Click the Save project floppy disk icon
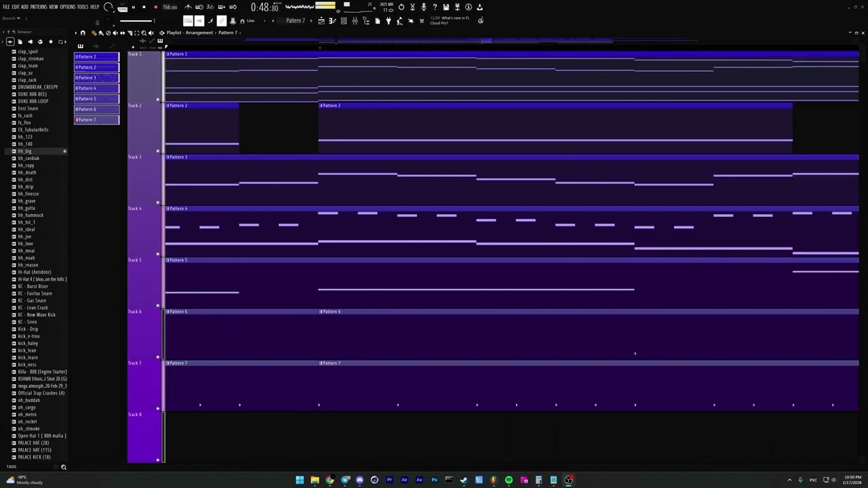Screen dimensions: 868x488 (x=446, y=7)
